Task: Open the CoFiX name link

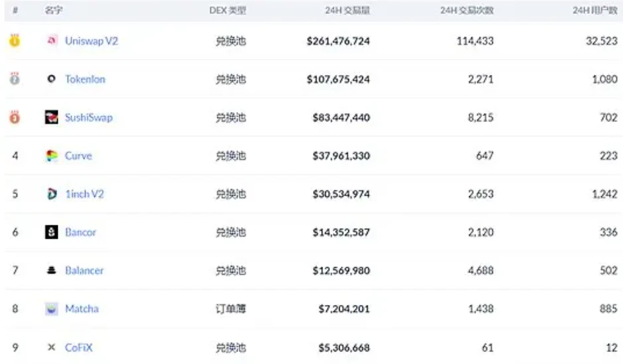Action: [78, 348]
